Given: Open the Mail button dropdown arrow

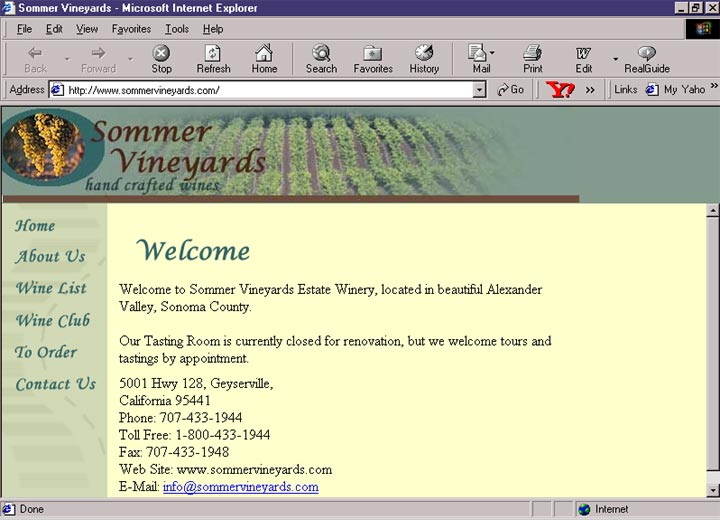Looking at the screenshot, I should pyautogui.click(x=492, y=54).
